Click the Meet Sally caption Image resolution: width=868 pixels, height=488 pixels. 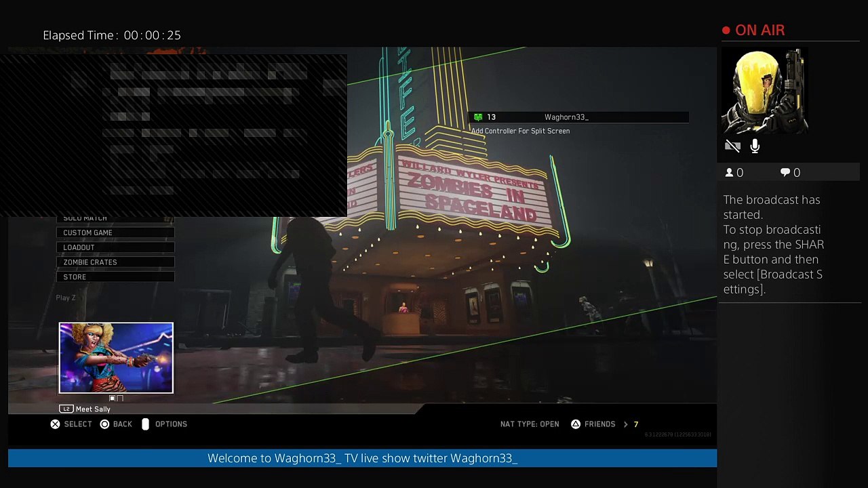click(x=93, y=409)
